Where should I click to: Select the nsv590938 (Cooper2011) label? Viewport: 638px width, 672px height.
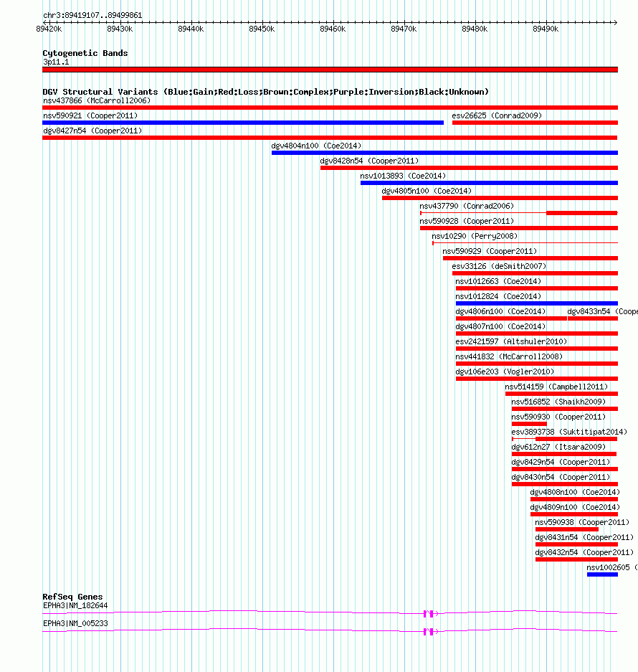click(582, 522)
